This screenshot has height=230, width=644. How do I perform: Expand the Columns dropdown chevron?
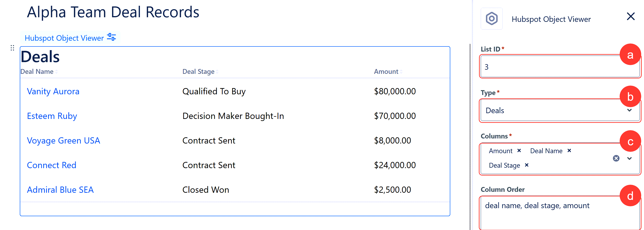point(630,158)
